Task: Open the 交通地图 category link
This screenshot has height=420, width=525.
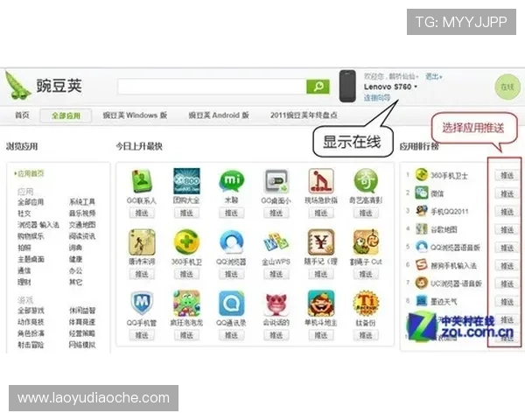Action: coord(82,225)
